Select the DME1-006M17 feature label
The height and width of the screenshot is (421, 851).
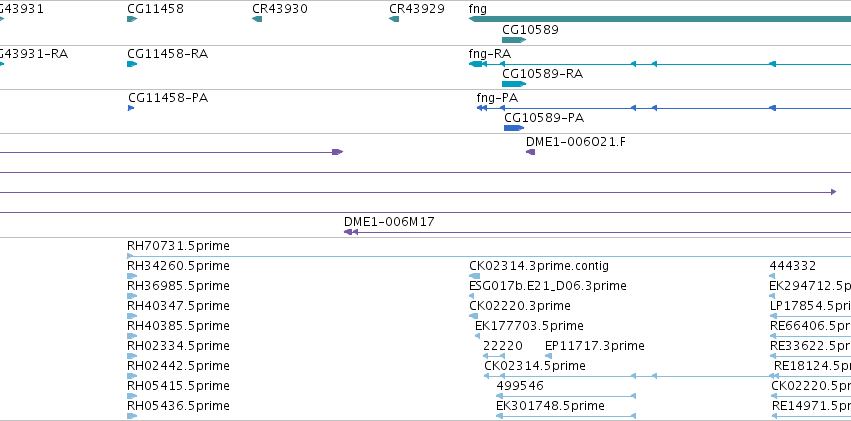(389, 221)
